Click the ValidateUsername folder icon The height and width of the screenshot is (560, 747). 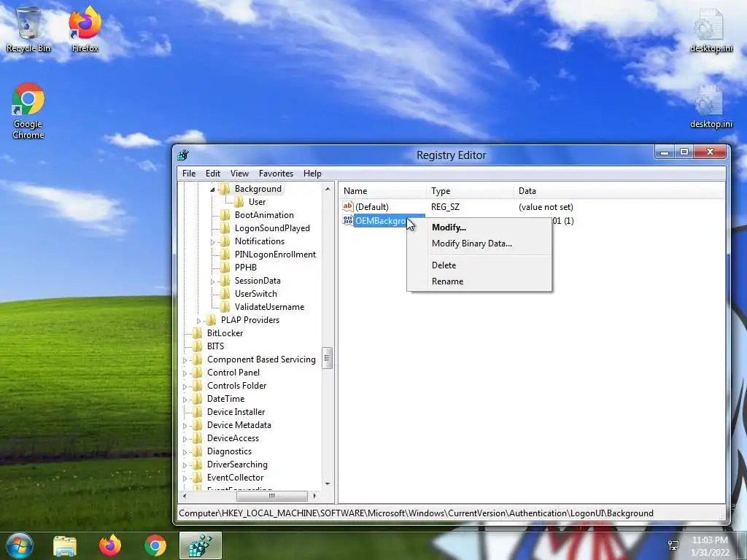225,307
